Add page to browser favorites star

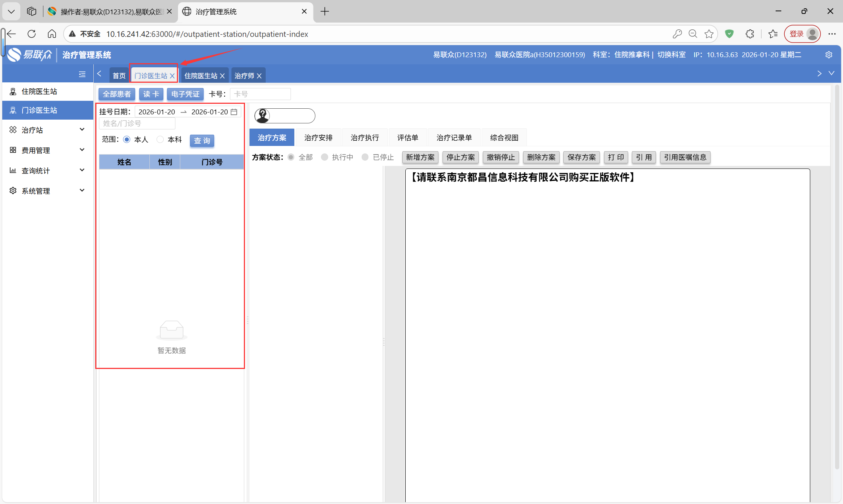(x=709, y=34)
